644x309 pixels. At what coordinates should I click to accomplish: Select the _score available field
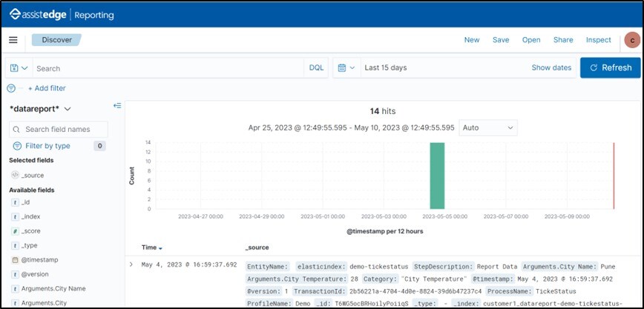pos(31,231)
